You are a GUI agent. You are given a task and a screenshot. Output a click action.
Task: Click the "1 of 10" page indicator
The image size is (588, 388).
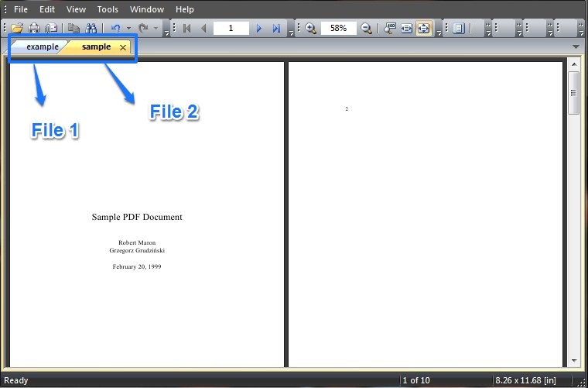416,380
